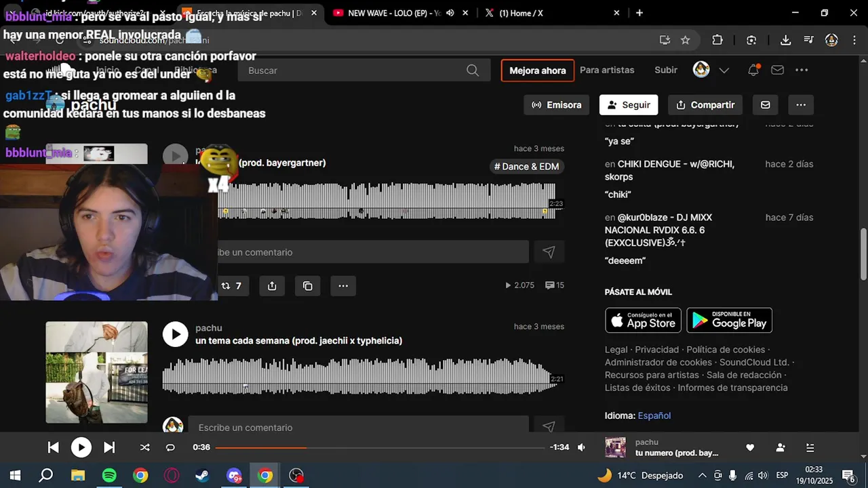Bookmark this page with the star

(x=686, y=40)
